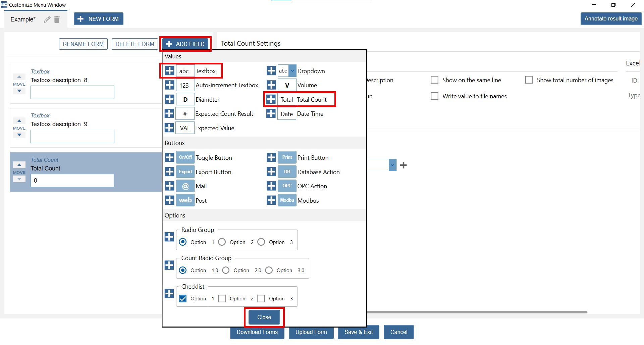Screen dimensions: 644x345
Task: Enable Show on the same line checkbox
Action: click(x=434, y=80)
